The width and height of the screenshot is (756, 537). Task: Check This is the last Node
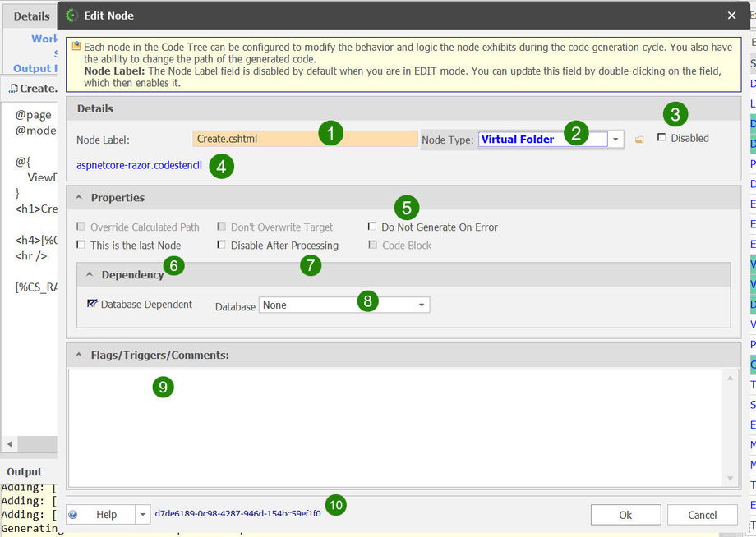point(81,245)
